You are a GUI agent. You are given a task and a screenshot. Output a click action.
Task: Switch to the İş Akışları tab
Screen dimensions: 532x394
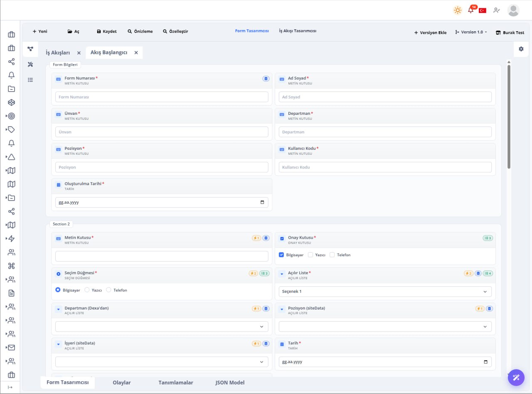(x=58, y=52)
